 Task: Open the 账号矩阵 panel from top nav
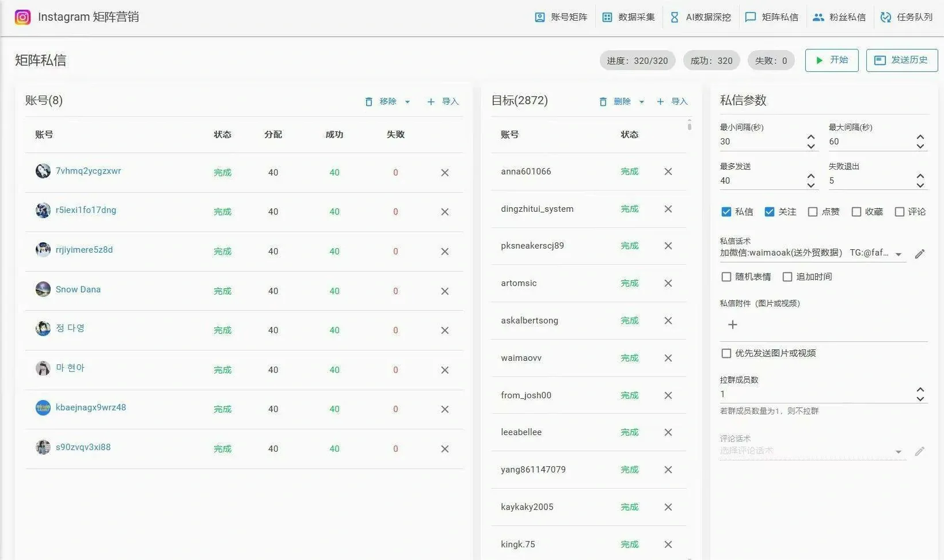(x=561, y=17)
